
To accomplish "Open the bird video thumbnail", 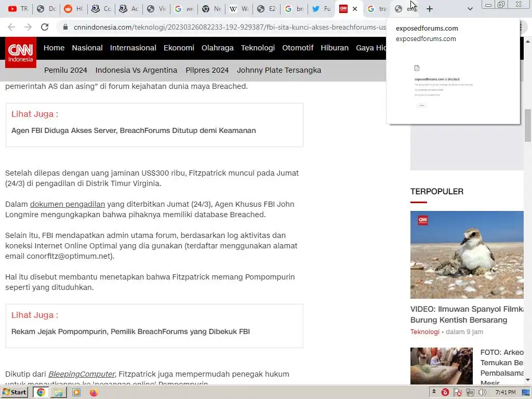I will click(467, 255).
